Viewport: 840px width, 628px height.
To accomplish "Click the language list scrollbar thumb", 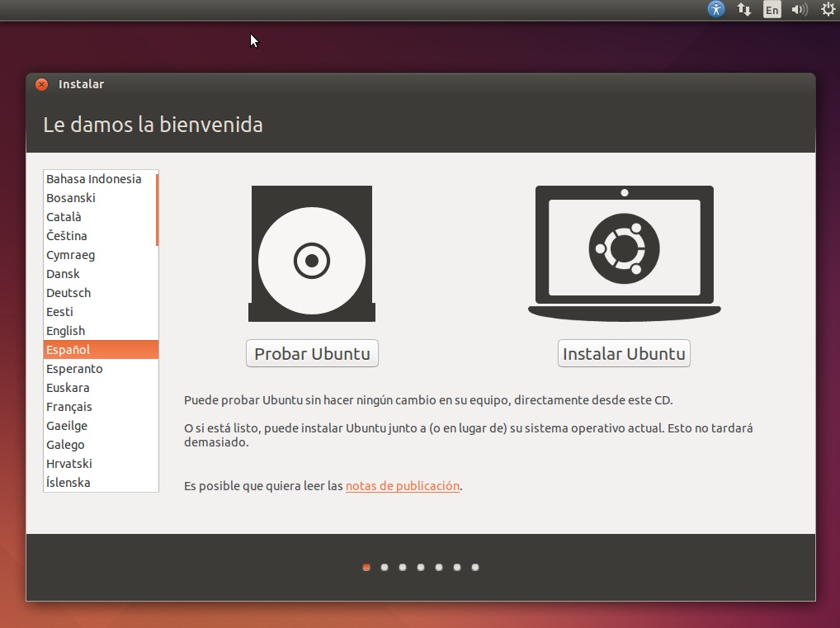I will [157, 210].
